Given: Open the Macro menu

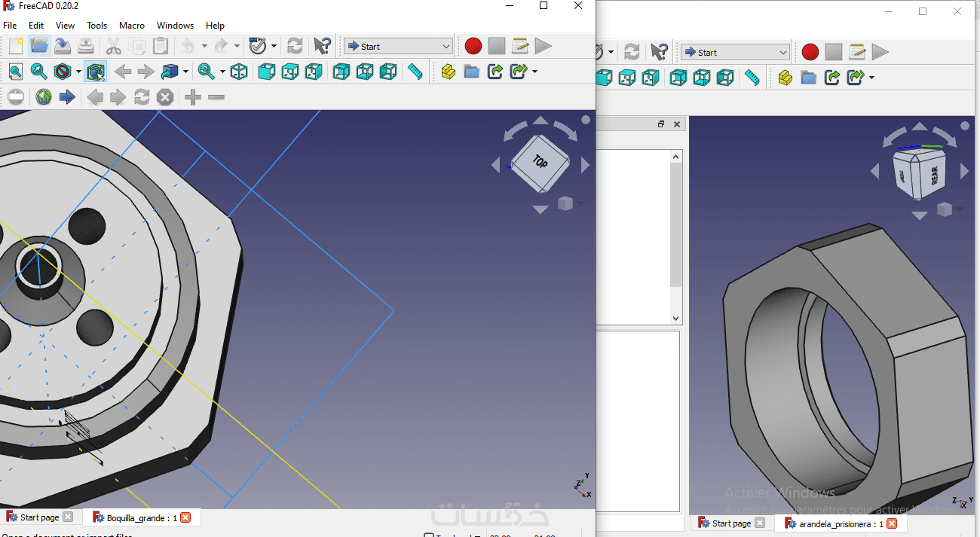Looking at the screenshot, I should (132, 26).
